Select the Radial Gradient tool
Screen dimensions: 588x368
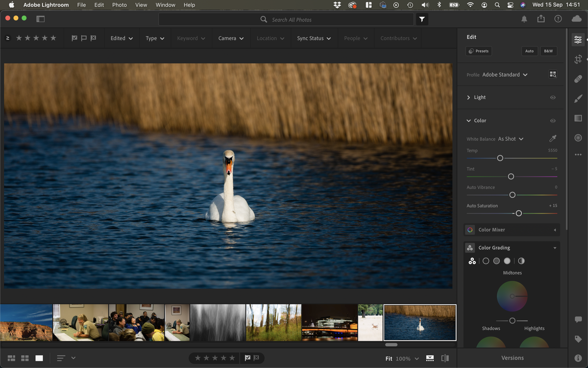pos(578,138)
